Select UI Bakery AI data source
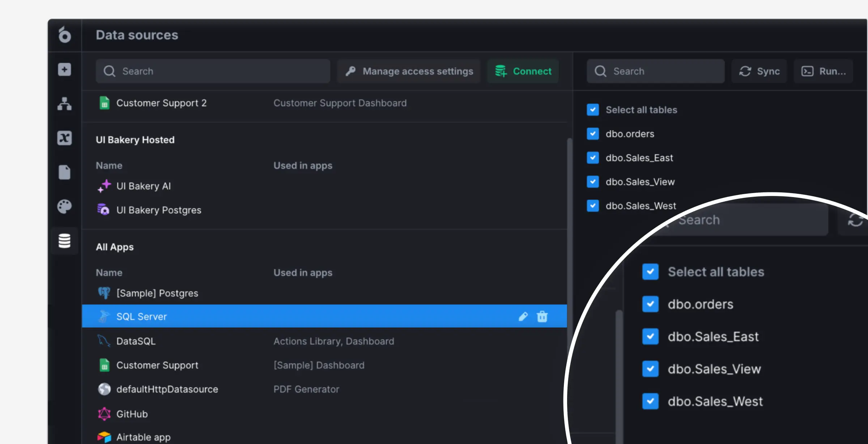This screenshot has height=444, width=868. point(324,186)
